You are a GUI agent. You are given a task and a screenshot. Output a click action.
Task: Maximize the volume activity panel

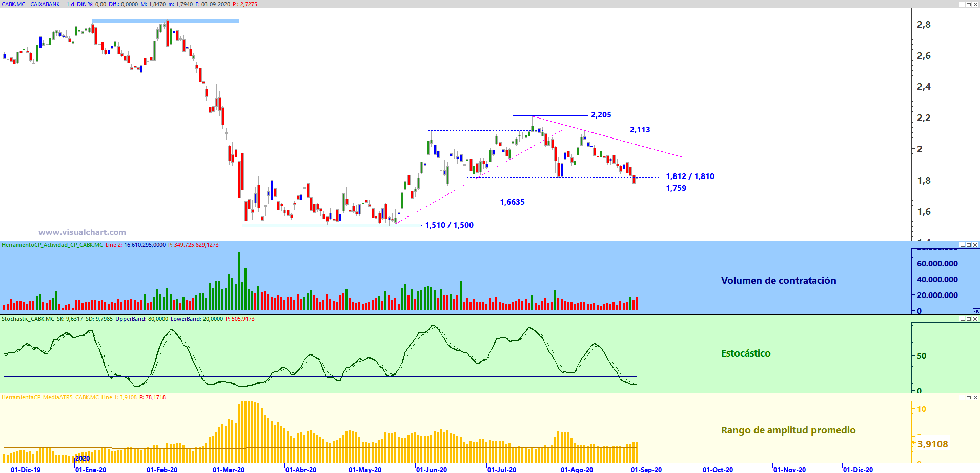pyautogui.click(x=969, y=245)
